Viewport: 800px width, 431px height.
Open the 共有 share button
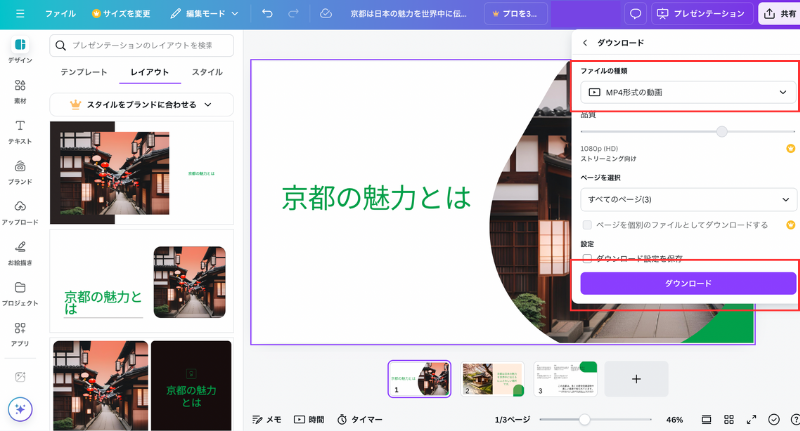[x=780, y=14]
